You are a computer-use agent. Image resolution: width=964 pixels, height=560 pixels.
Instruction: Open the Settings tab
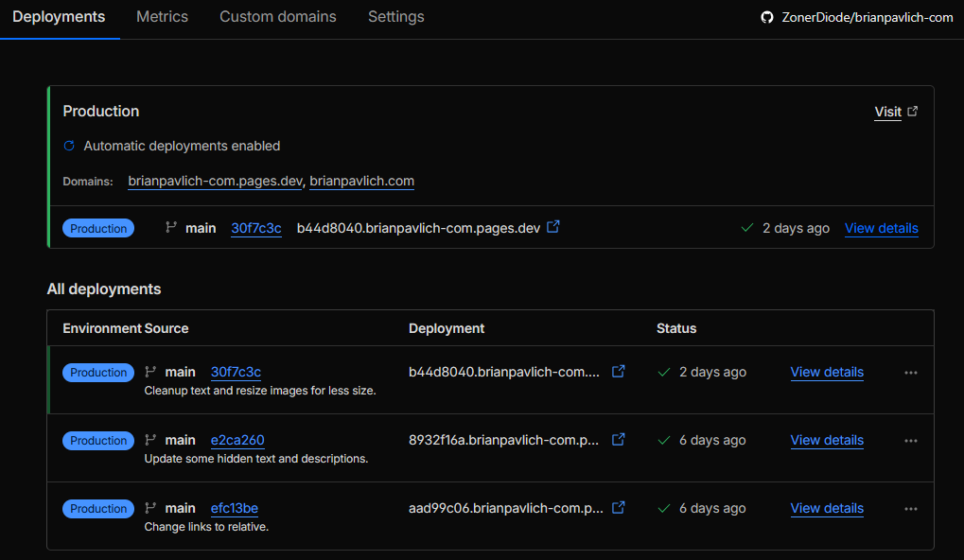[x=395, y=17]
